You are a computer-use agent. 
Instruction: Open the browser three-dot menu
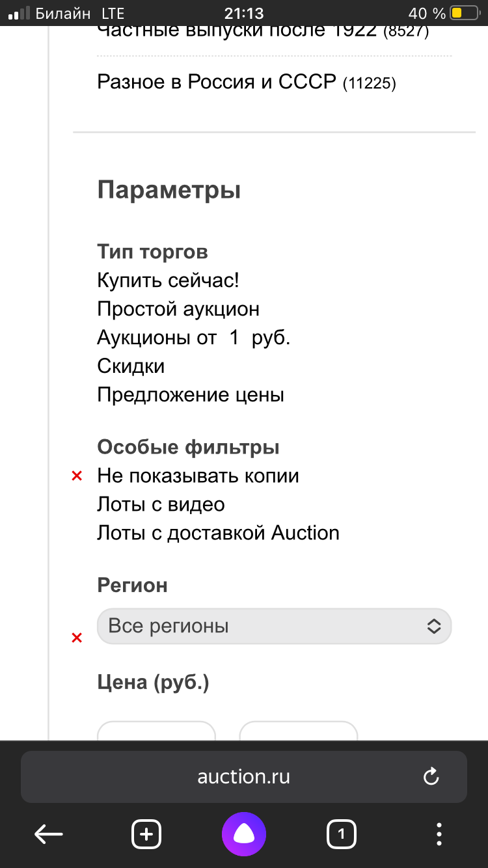click(x=439, y=834)
